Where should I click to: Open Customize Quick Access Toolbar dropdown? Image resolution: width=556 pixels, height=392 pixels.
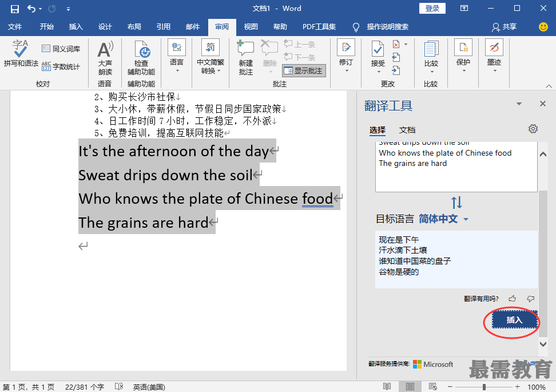pyautogui.click(x=68, y=9)
